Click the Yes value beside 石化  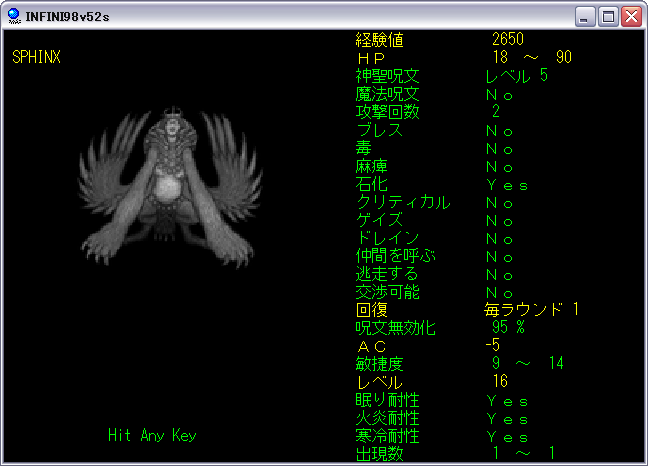[x=507, y=185]
